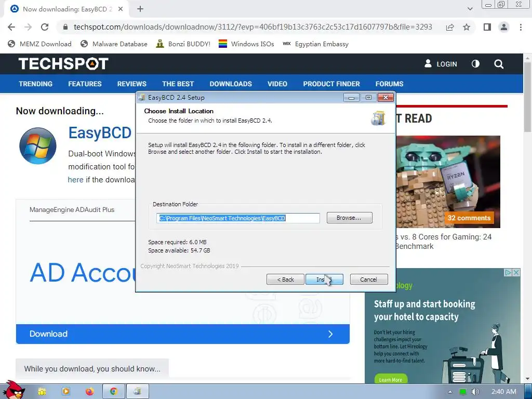Open TechSpot search magnifier
Viewport: 532px width, 399px height.
pyautogui.click(x=498, y=64)
